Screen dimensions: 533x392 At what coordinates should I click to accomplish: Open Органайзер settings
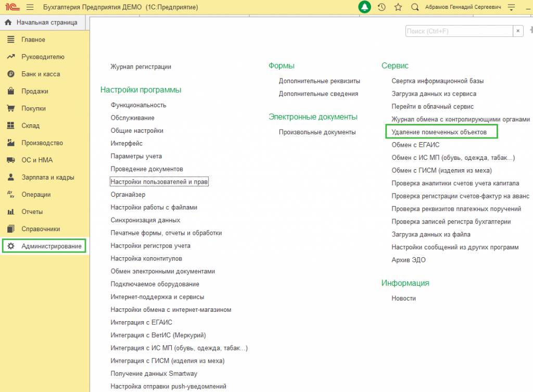[x=128, y=195]
